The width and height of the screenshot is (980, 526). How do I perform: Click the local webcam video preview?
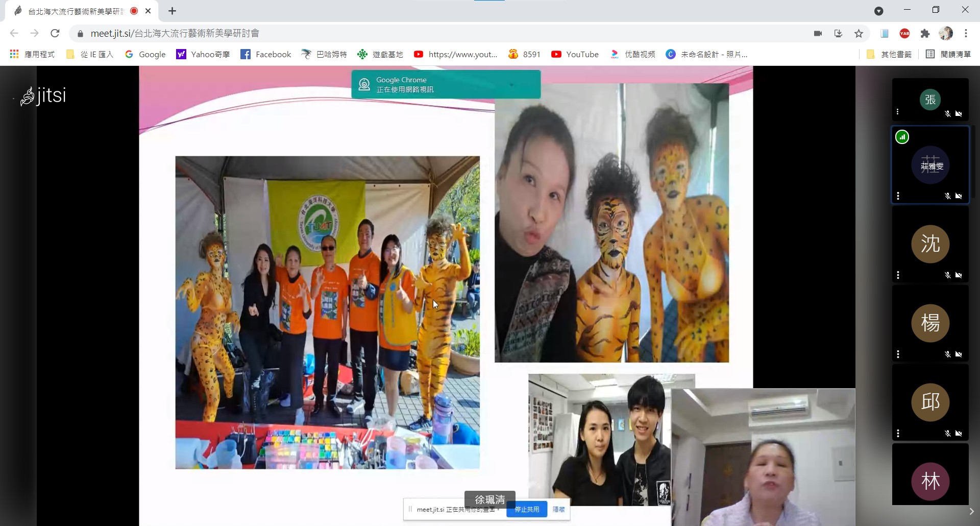pos(764,458)
